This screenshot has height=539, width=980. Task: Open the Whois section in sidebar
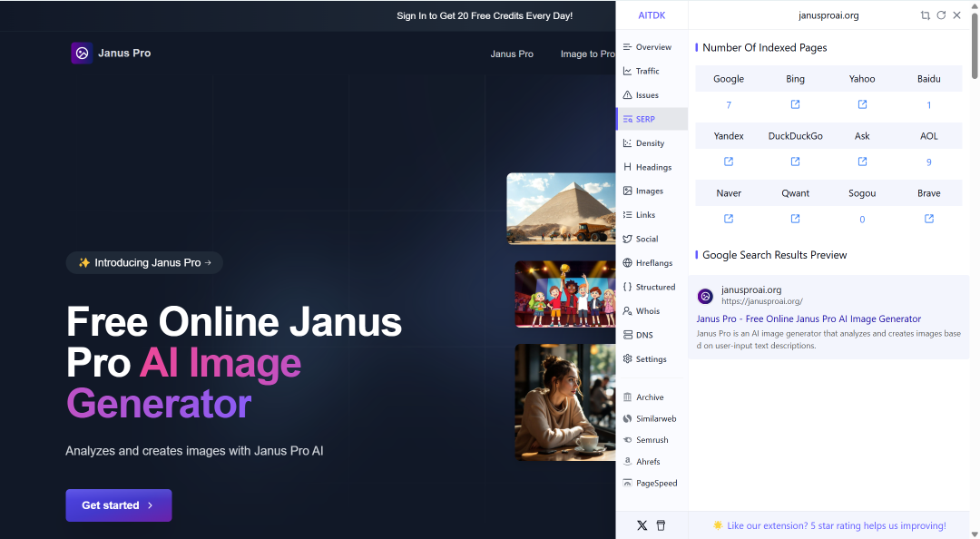click(x=652, y=310)
